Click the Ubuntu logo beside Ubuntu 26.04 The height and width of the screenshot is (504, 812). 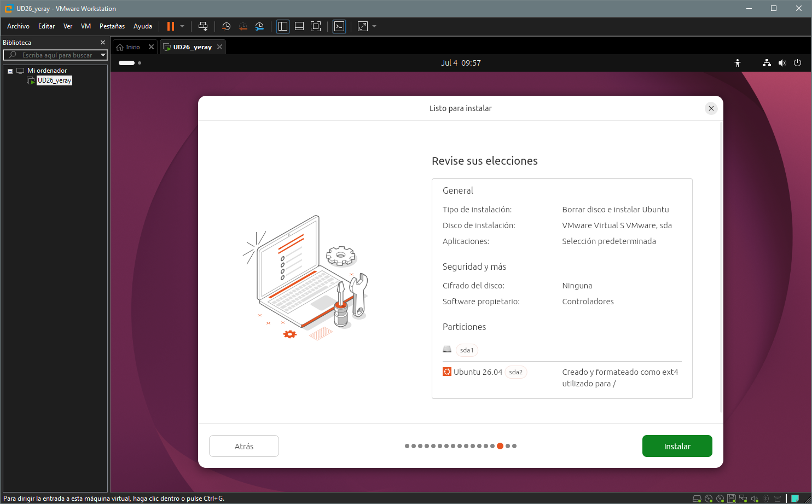coord(447,372)
